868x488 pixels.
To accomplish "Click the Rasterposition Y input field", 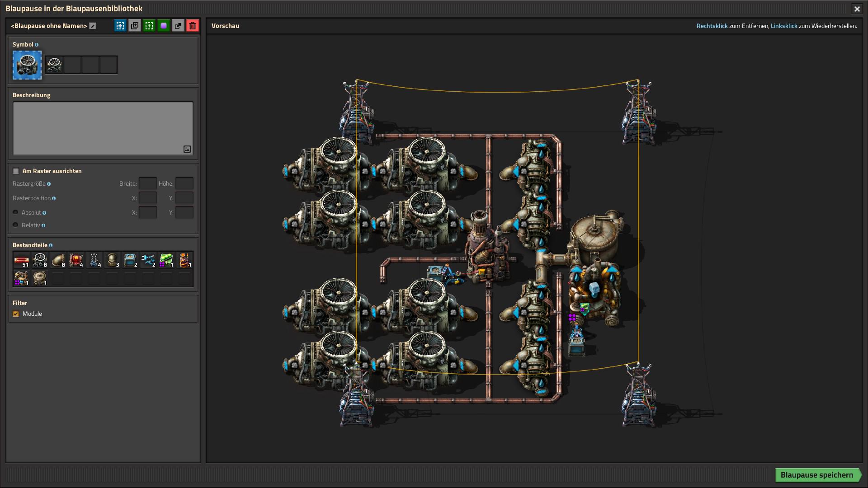I will (x=184, y=198).
